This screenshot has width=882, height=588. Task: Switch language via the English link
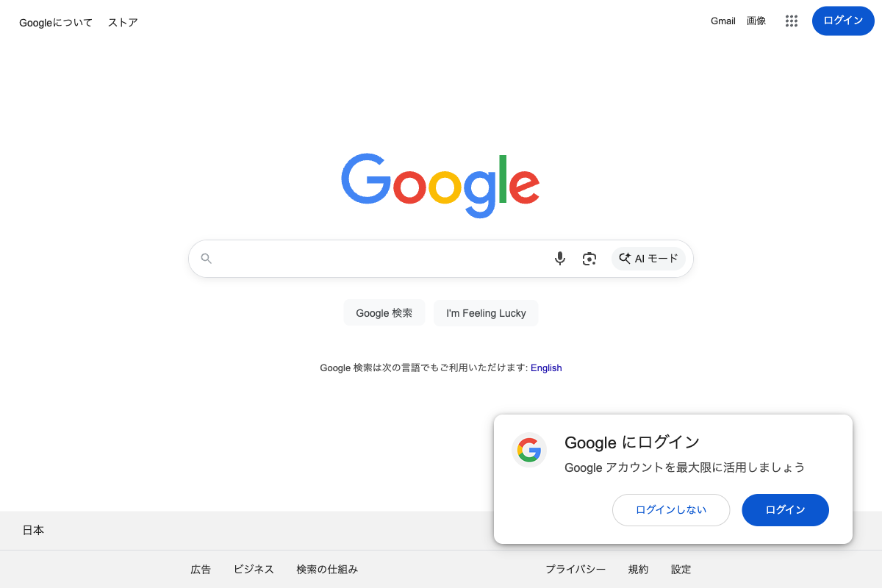(546, 368)
